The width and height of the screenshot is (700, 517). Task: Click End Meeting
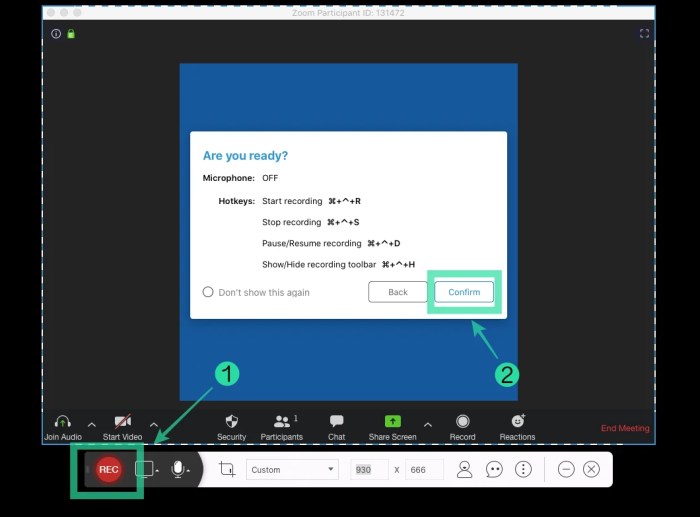coord(625,428)
